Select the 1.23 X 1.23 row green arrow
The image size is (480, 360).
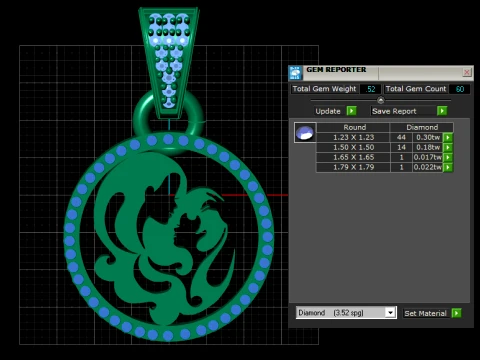[448, 137]
